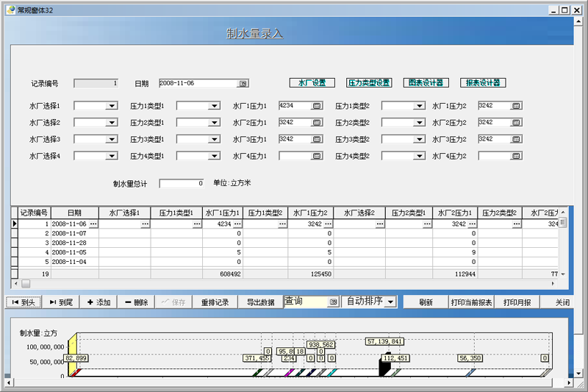588x392 pixels.
Task: Open the 压力1类型1 dropdown
Action: point(214,106)
